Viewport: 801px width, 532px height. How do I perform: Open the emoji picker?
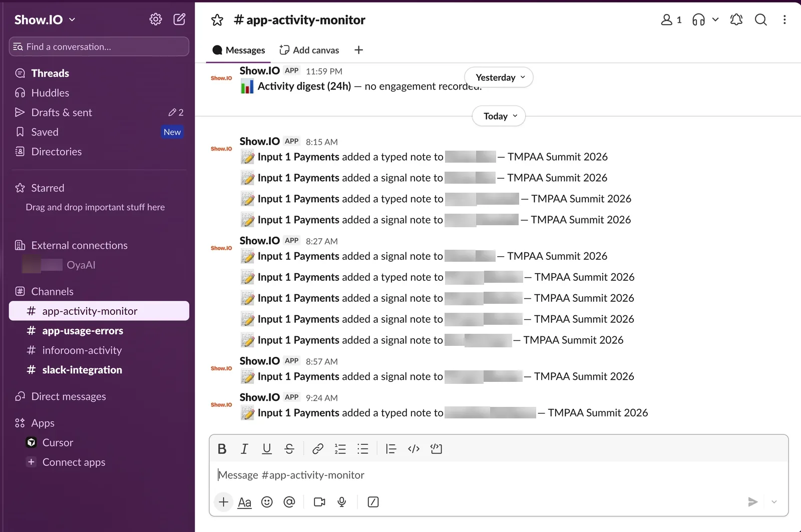point(267,502)
